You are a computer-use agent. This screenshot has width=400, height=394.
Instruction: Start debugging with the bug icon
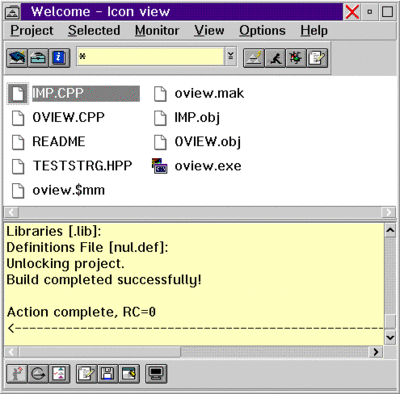pyautogui.click(x=296, y=58)
